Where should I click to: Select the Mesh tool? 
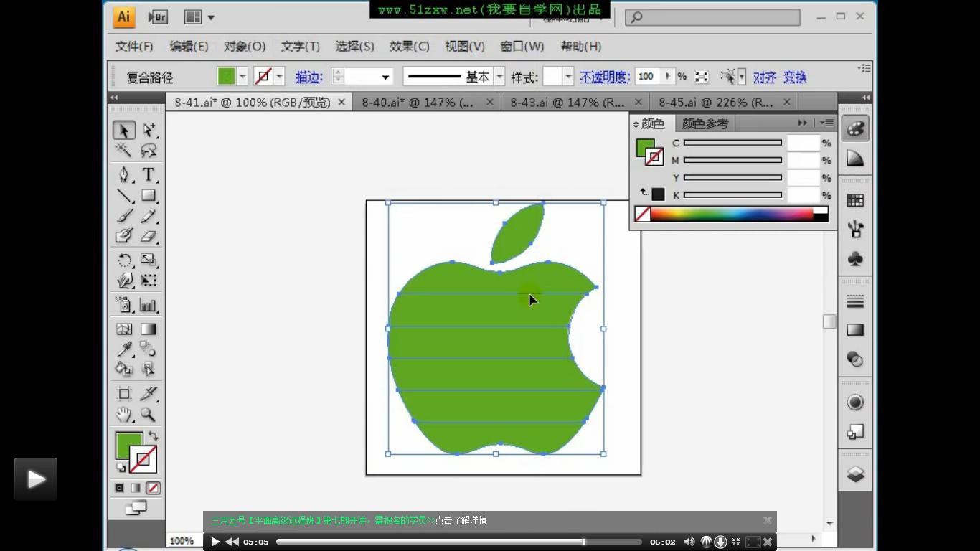click(x=124, y=329)
